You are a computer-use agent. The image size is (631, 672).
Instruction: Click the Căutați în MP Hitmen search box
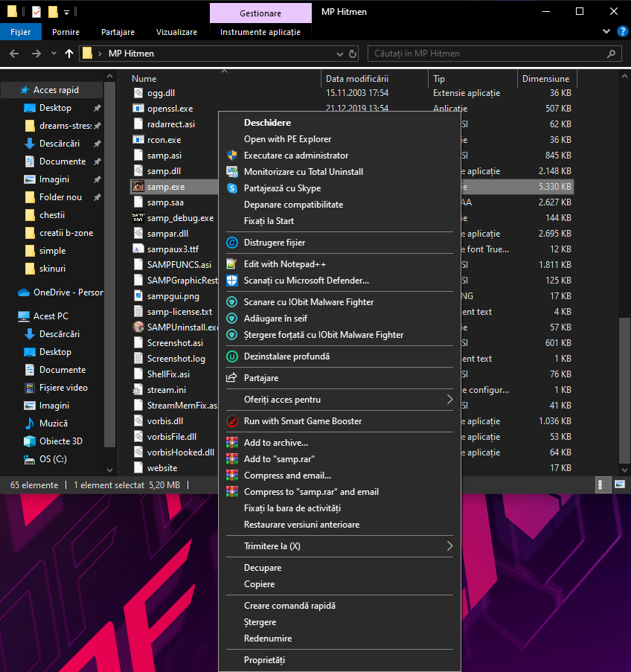pos(494,54)
